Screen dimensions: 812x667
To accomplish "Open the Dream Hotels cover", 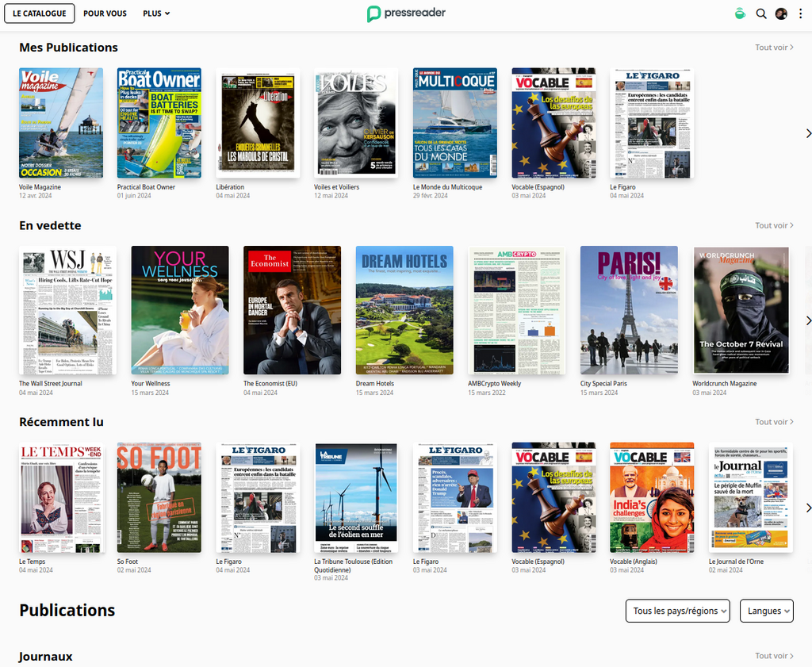I will pos(404,310).
